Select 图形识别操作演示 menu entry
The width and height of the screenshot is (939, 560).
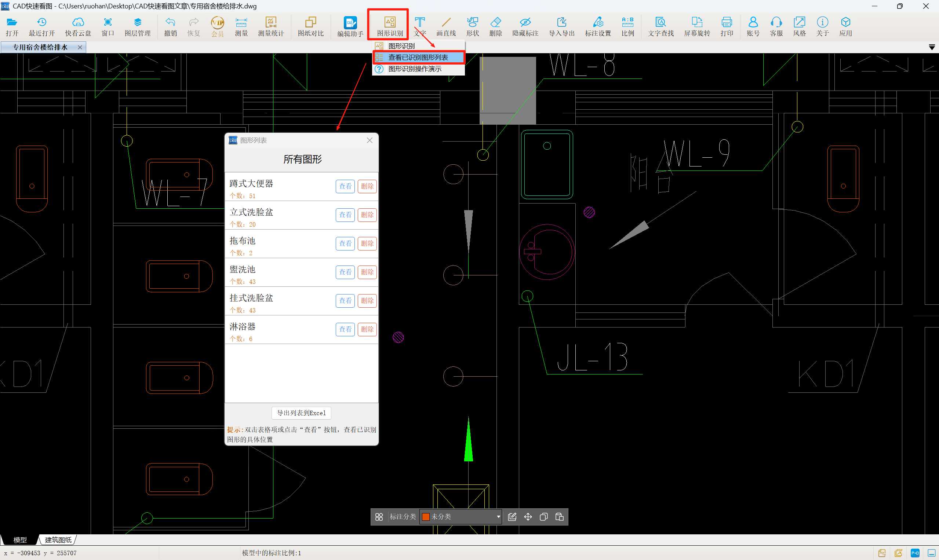pyautogui.click(x=415, y=69)
